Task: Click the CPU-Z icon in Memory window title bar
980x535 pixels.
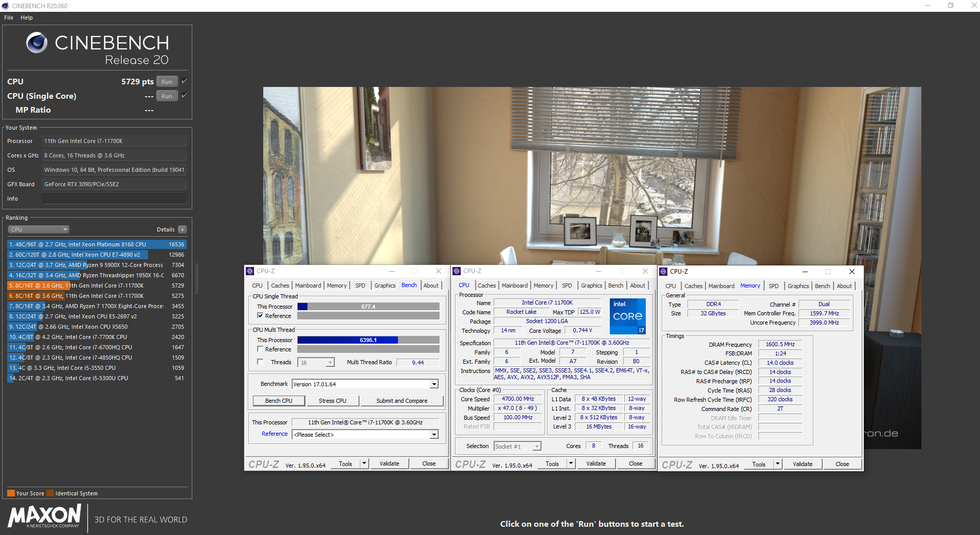Action: tap(663, 272)
